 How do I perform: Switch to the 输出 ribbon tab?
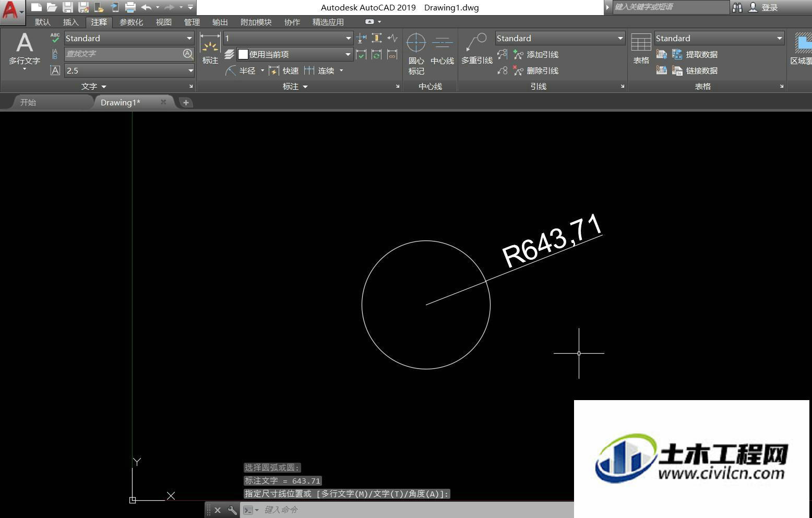[220, 22]
